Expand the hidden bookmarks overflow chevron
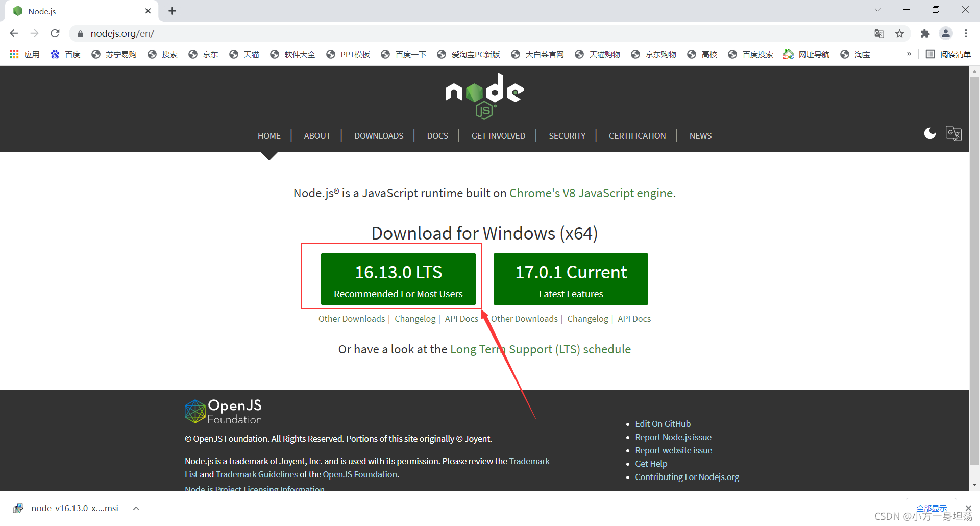Screen dimensions: 980x526 909,54
